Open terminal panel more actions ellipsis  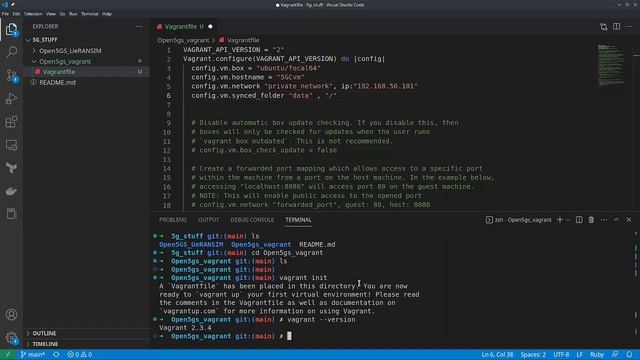coord(604,220)
